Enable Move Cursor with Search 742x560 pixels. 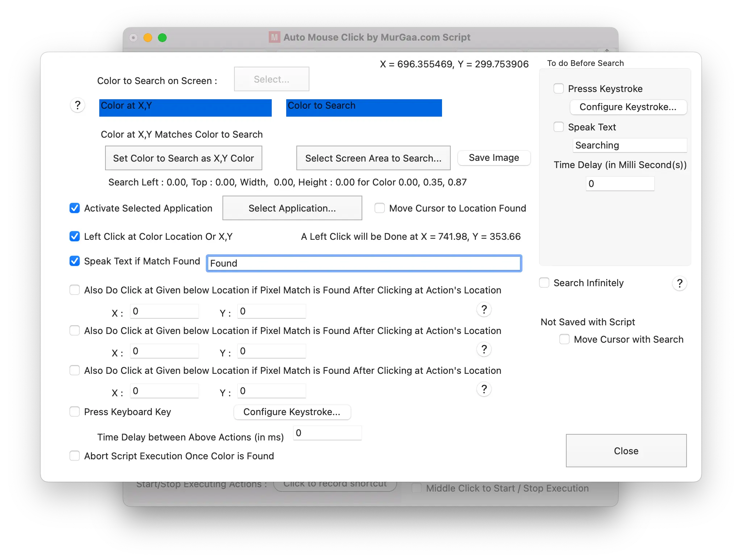[x=564, y=339]
